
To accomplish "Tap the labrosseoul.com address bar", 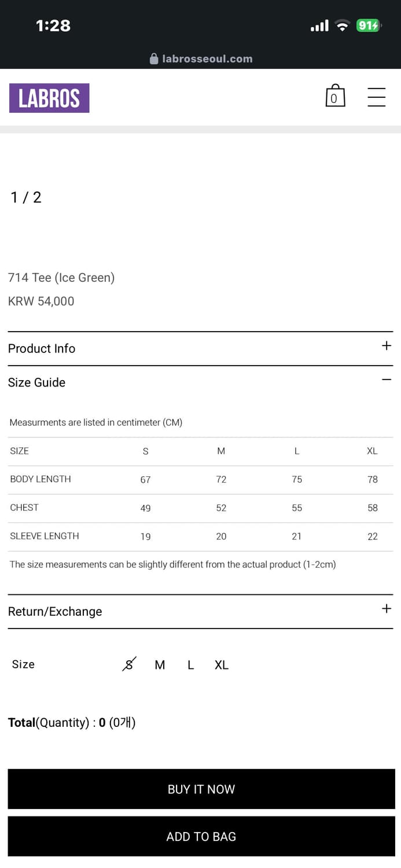I will [201, 58].
